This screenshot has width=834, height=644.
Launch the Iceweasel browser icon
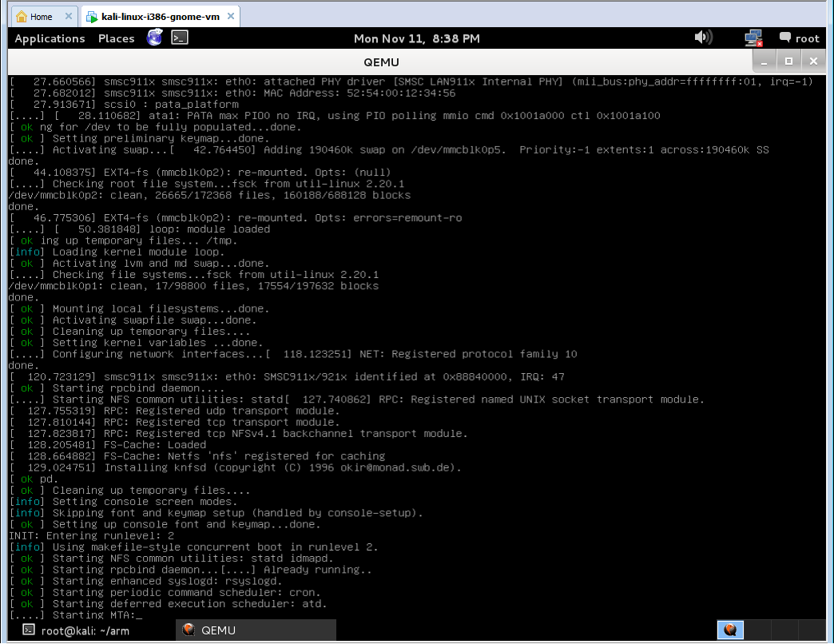point(154,38)
